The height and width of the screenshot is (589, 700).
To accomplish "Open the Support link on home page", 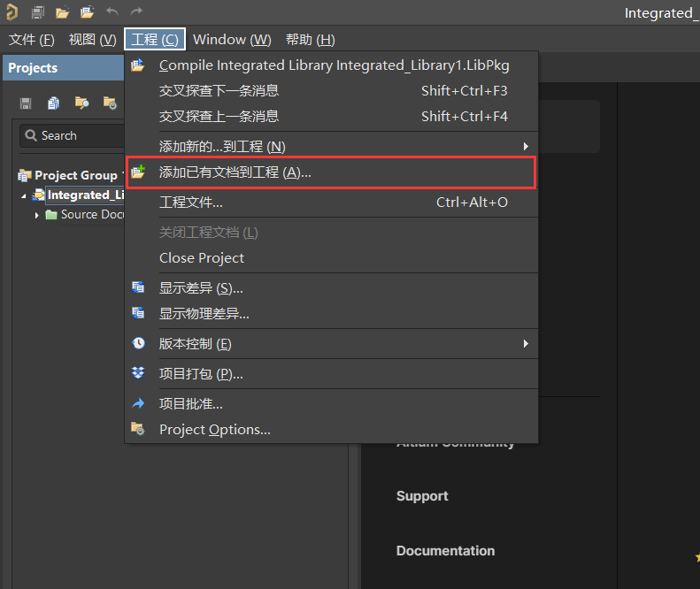I will pos(422,496).
